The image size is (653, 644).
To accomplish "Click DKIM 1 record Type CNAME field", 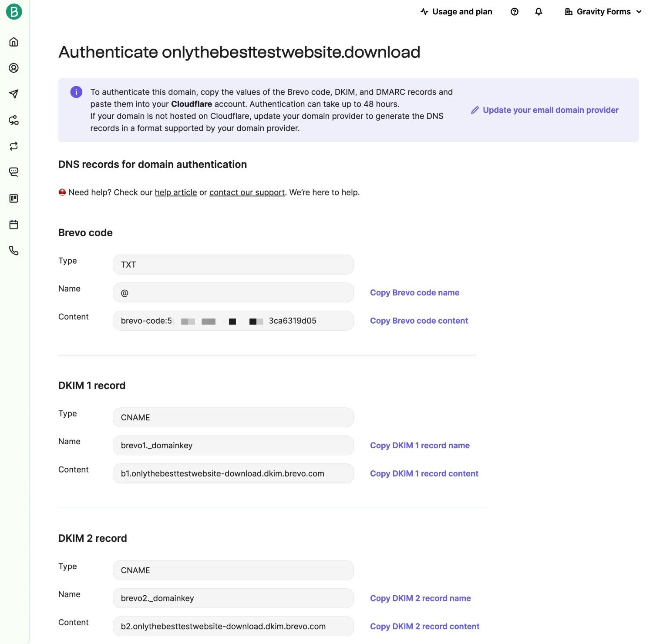I will [x=233, y=417].
